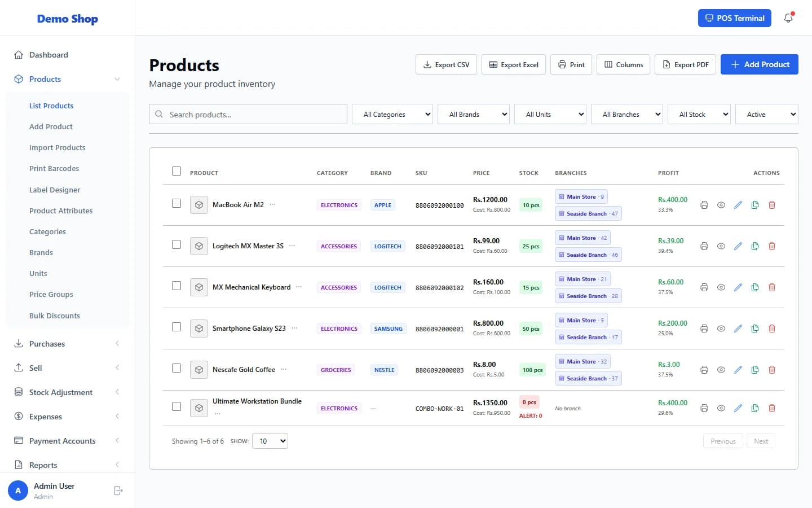Launch the POS Terminal
This screenshot has width=812, height=508.
coord(735,18)
